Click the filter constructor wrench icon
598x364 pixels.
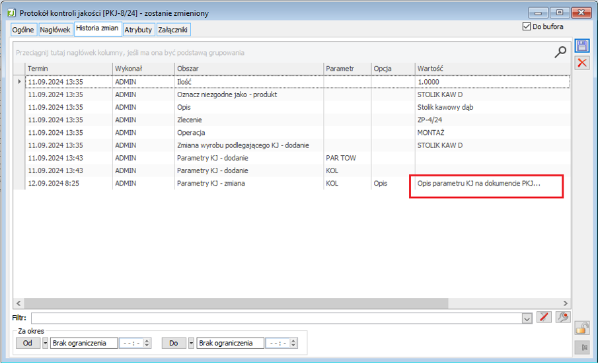tap(562, 318)
